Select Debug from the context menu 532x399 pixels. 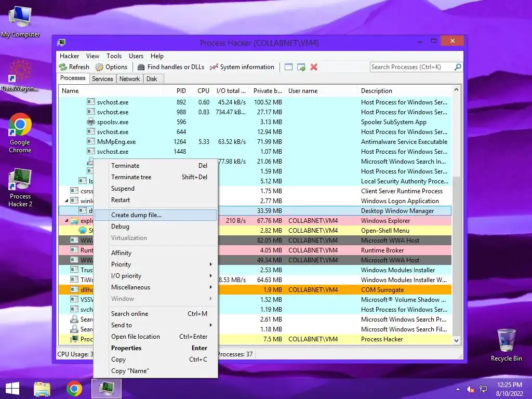coord(155,227)
